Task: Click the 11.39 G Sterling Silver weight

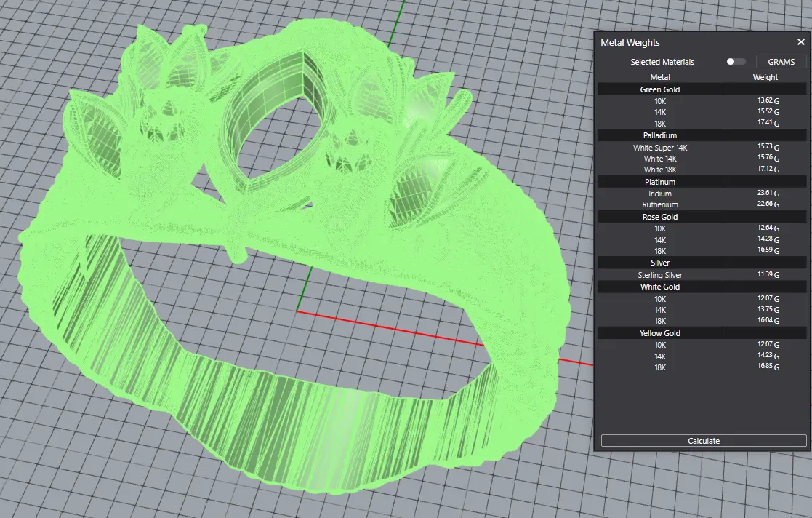Action: point(768,275)
